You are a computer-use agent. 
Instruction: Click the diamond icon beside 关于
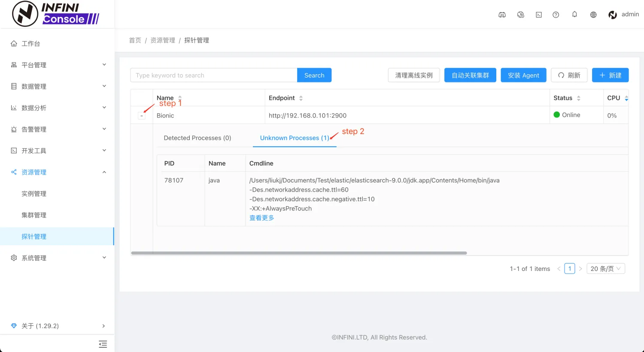coord(14,326)
